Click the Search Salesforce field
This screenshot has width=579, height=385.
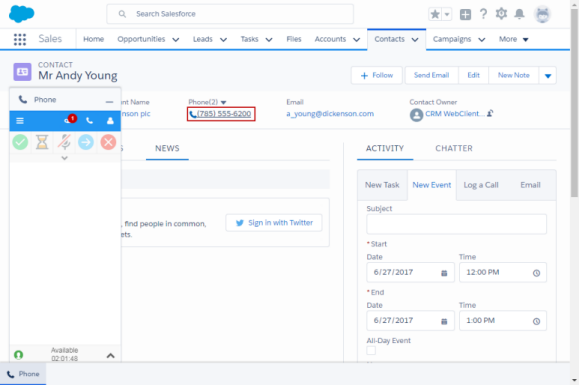230,14
